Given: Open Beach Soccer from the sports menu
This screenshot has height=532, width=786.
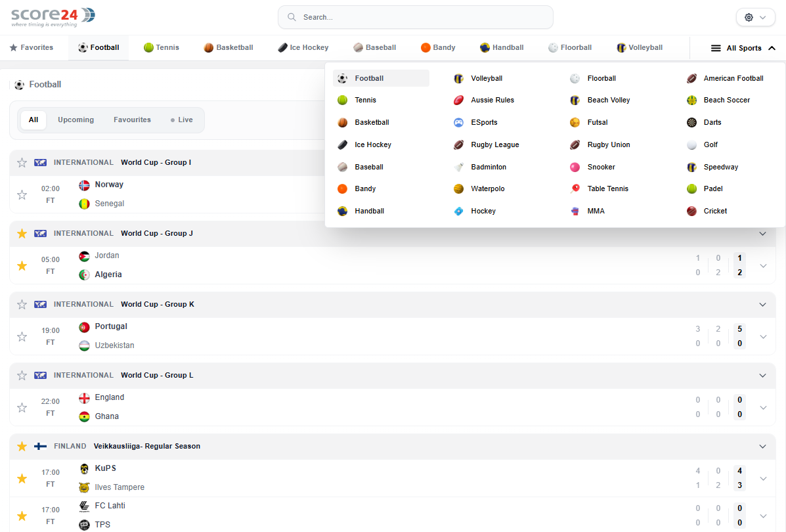Looking at the screenshot, I should coord(718,100).
